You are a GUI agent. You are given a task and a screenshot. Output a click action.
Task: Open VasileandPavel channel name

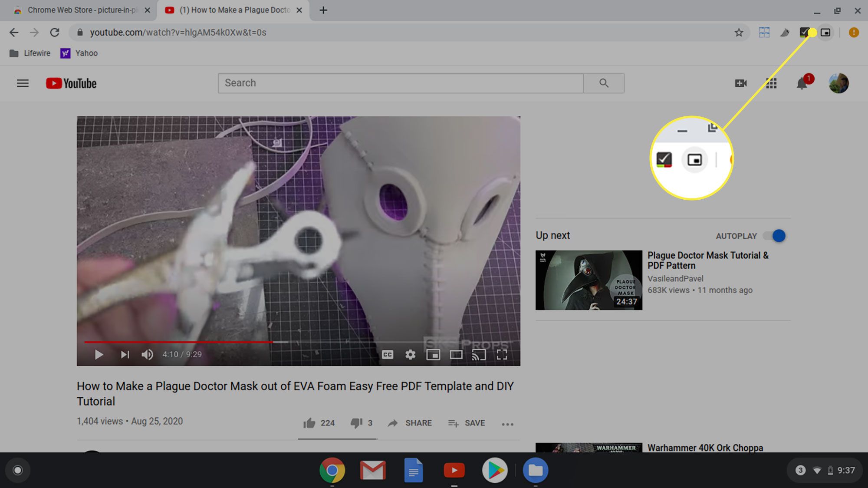(x=675, y=279)
